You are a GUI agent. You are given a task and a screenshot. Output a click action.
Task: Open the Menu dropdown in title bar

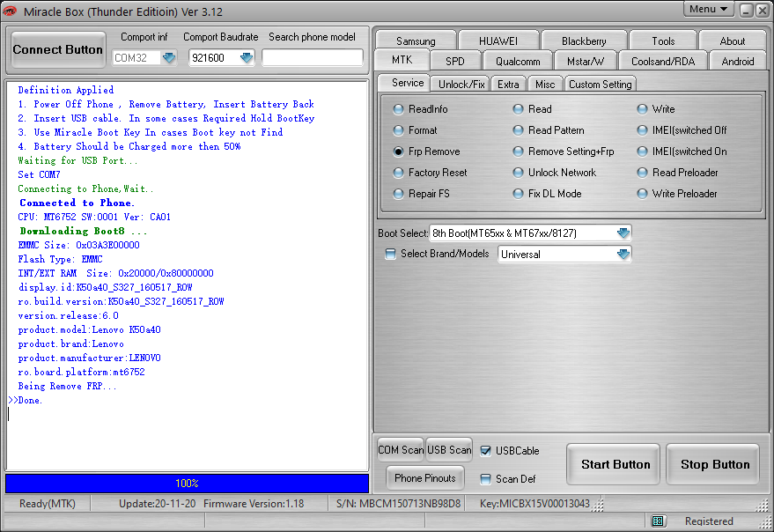[708, 9]
